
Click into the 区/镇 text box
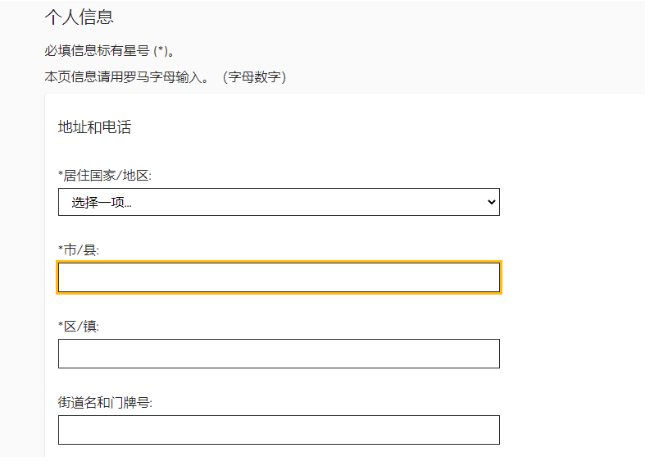click(x=278, y=354)
